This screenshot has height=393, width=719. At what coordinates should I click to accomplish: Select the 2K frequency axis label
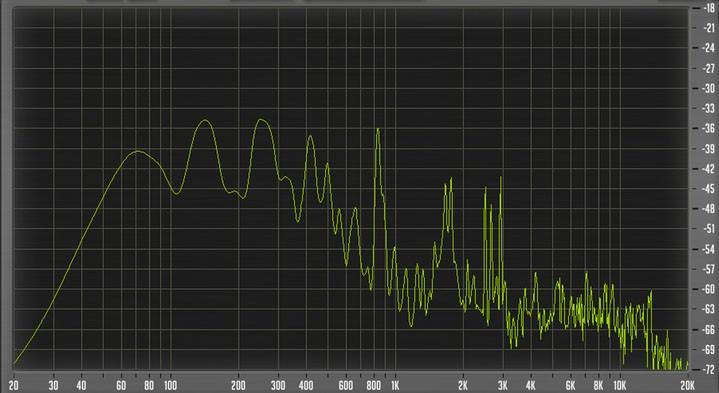(x=463, y=385)
